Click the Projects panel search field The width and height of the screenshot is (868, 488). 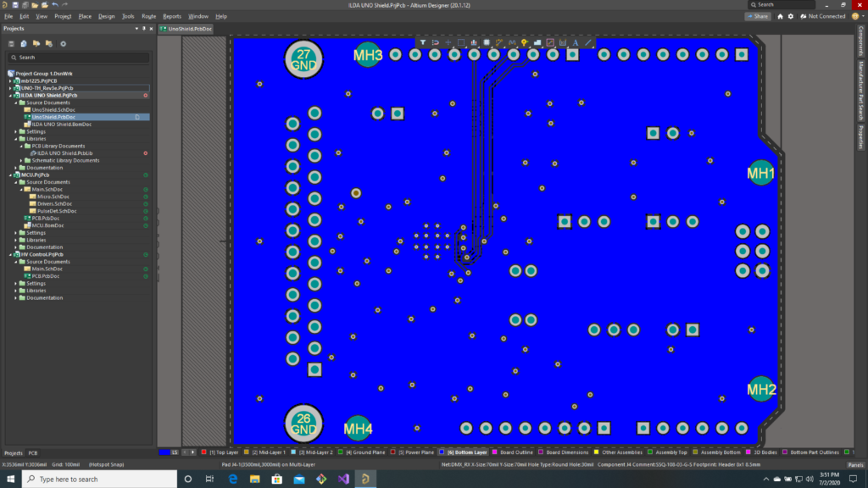click(81, 58)
